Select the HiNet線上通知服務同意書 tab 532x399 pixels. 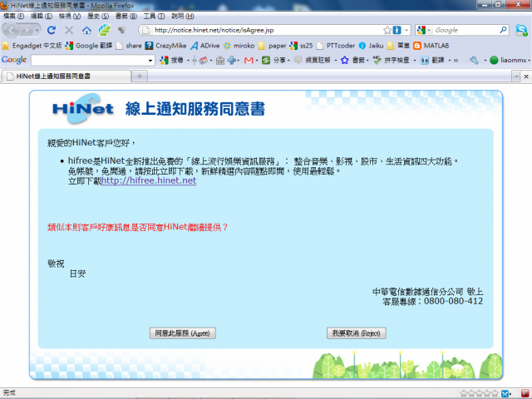(x=66, y=76)
